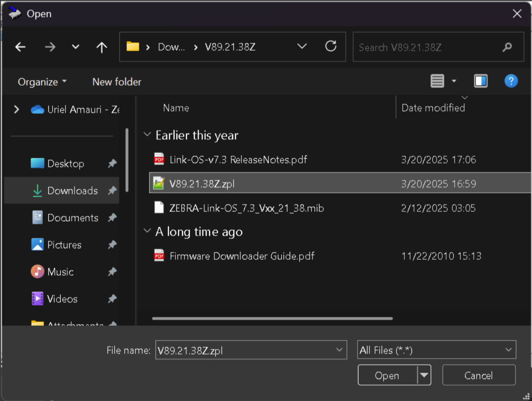Viewport: 532px width, 401px height.
Task: Click the pin icon beside Documents
Action: (x=112, y=218)
